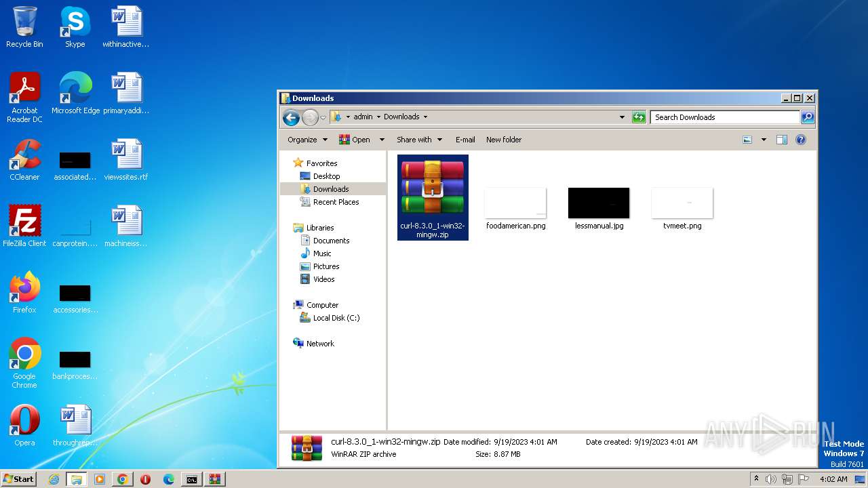
Task: Open Local Disk (C:)
Action: 336,318
